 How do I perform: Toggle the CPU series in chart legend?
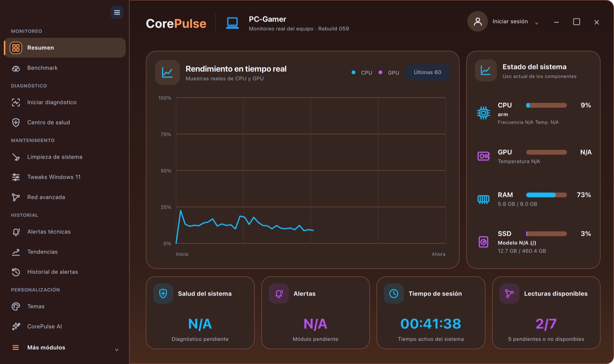point(362,73)
